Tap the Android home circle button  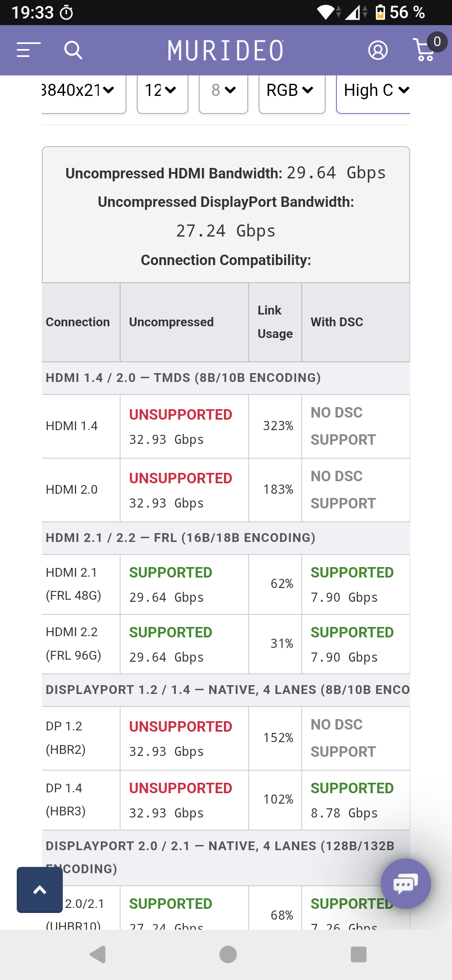[228, 954]
